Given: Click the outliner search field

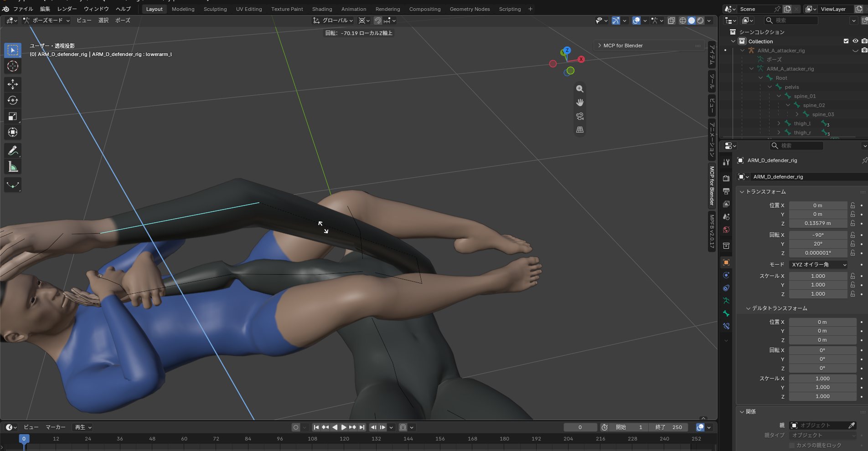Looking at the screenshot, I should click(x=791, y=20).
